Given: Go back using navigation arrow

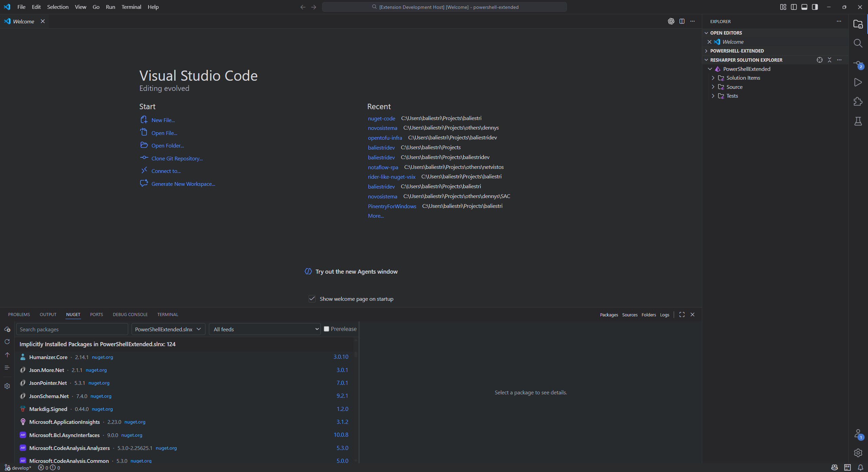Looking at the screenshot, I should point(302,7).
